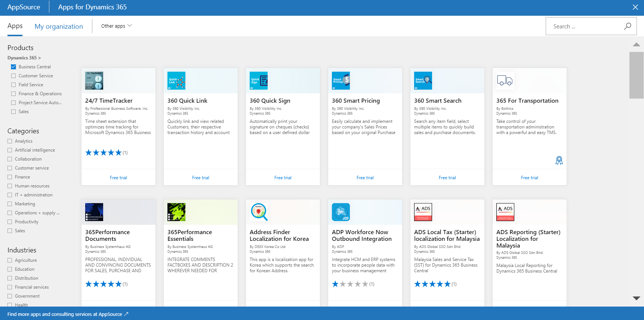
Task: Open the ADS Reporting (Starter) Localization title
Action: 529,239
